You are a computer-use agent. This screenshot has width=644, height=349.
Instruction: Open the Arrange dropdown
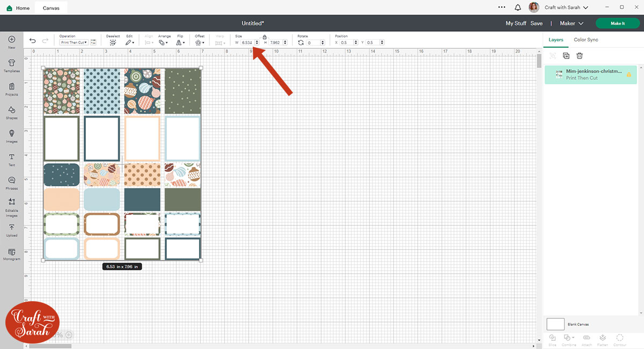pos(164,42)
